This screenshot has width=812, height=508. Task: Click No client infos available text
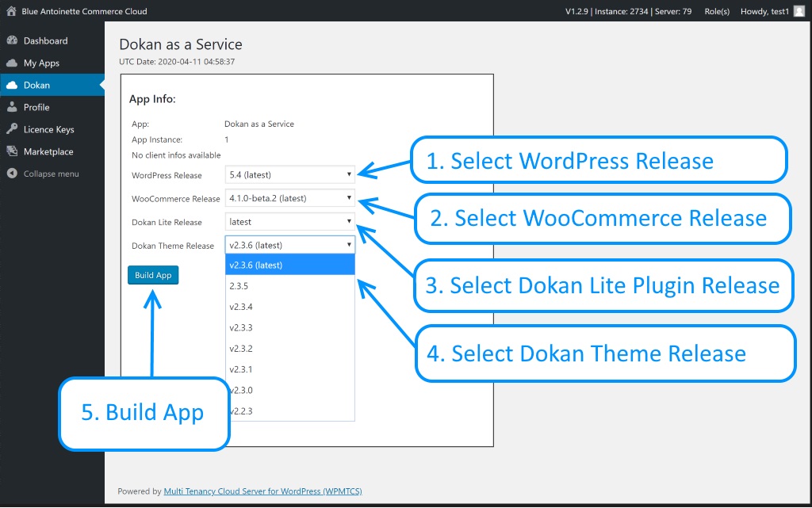pyautogui.click(x=176, y=155)
